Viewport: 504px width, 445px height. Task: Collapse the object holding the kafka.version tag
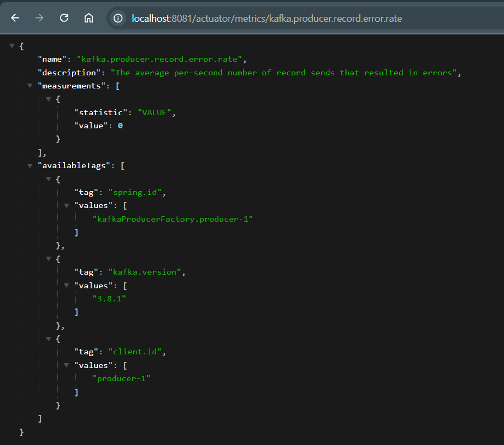tap(49, 259)
